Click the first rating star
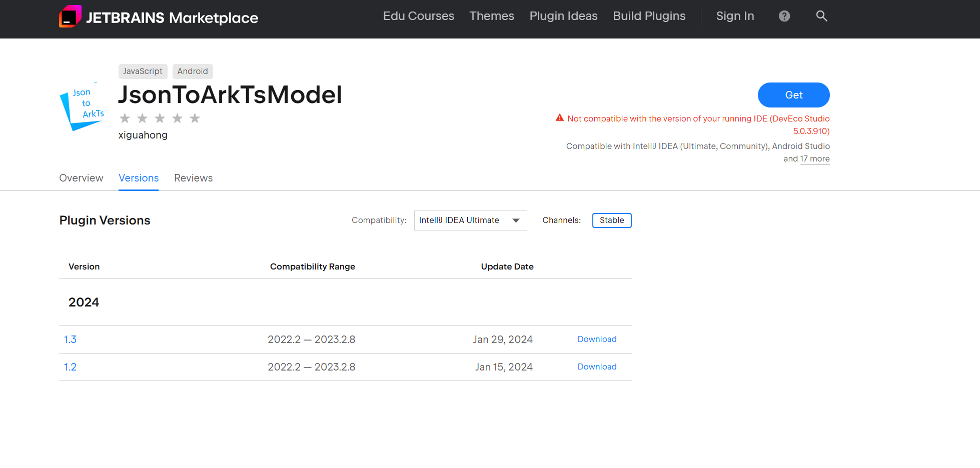This screenshot has width=980, height=468. click(125, 118)
